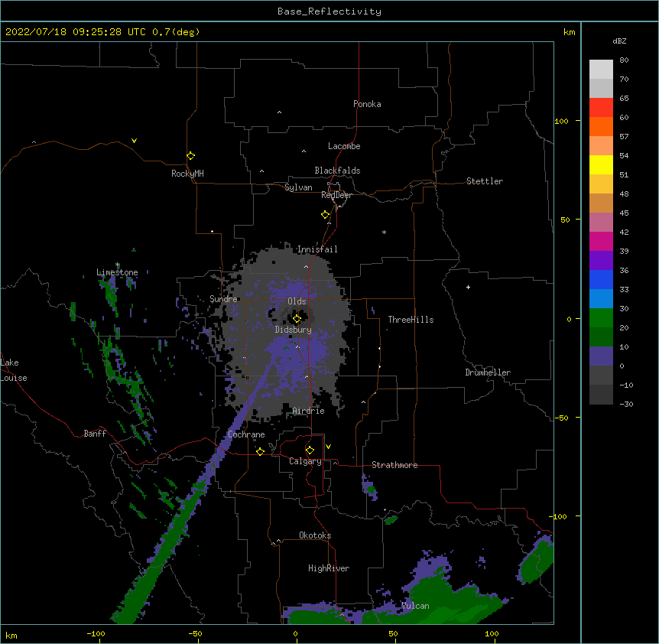Click the 30 dBZ green swatch
This screenshot has height=644, width=659.
pyautogui.click(x=601, y=318)
